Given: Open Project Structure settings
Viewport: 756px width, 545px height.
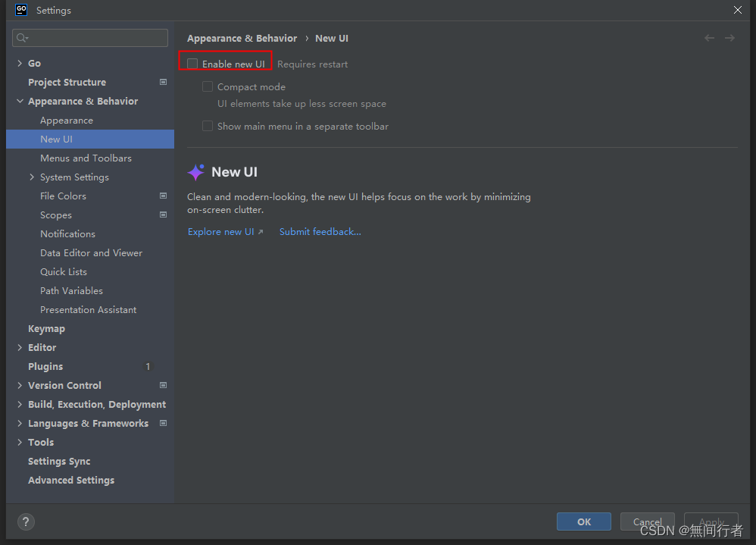Looking at the screenshot, I should 67,82.
